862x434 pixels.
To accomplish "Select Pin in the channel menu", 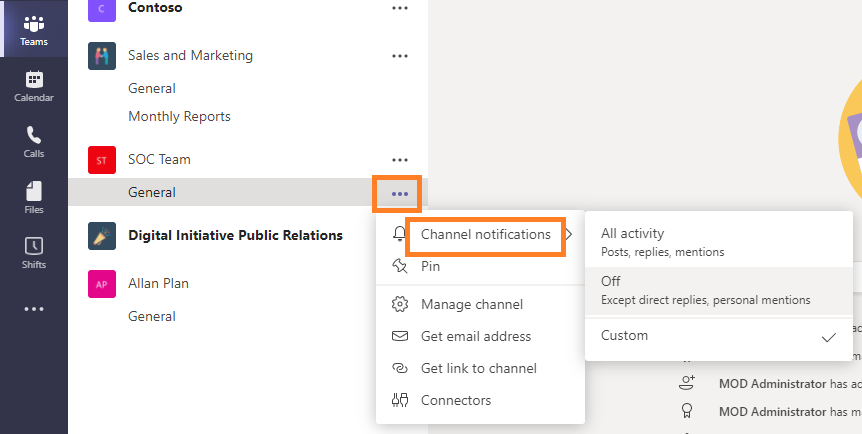I will pyautogui.click(x=480, y=266).
